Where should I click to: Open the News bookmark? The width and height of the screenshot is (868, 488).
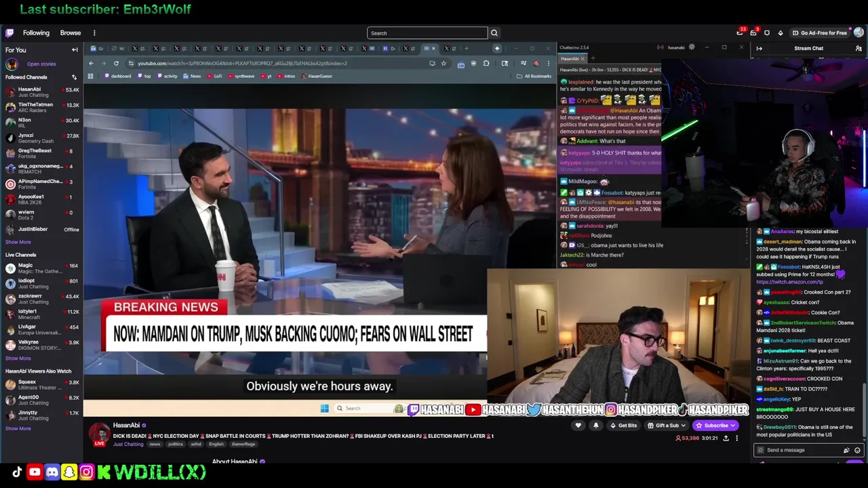click(192, 76)
